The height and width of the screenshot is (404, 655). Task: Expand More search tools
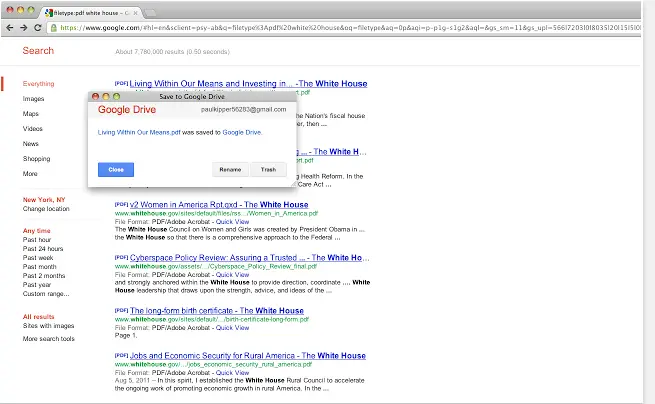point(48,339)
